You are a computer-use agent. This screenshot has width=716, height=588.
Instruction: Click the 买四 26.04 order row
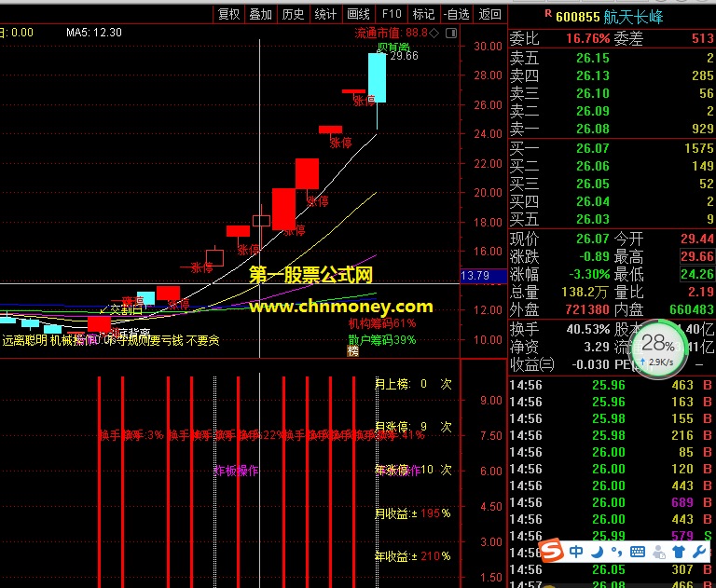point(612,201)
